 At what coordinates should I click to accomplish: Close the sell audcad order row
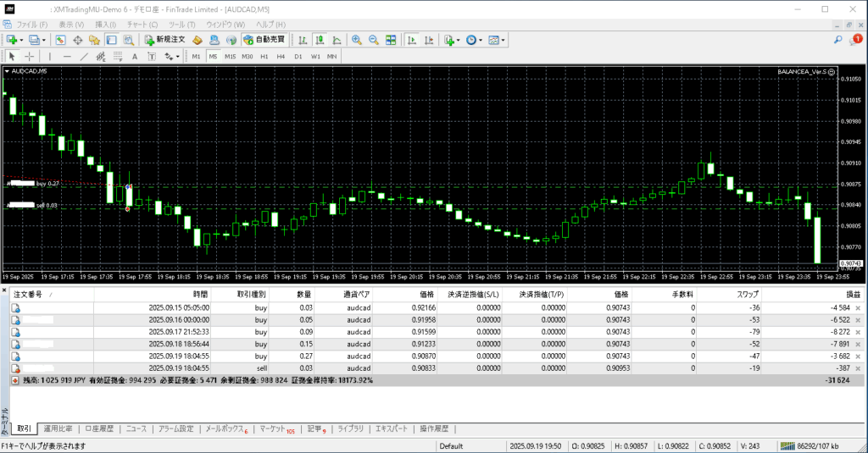click(858, 369)
